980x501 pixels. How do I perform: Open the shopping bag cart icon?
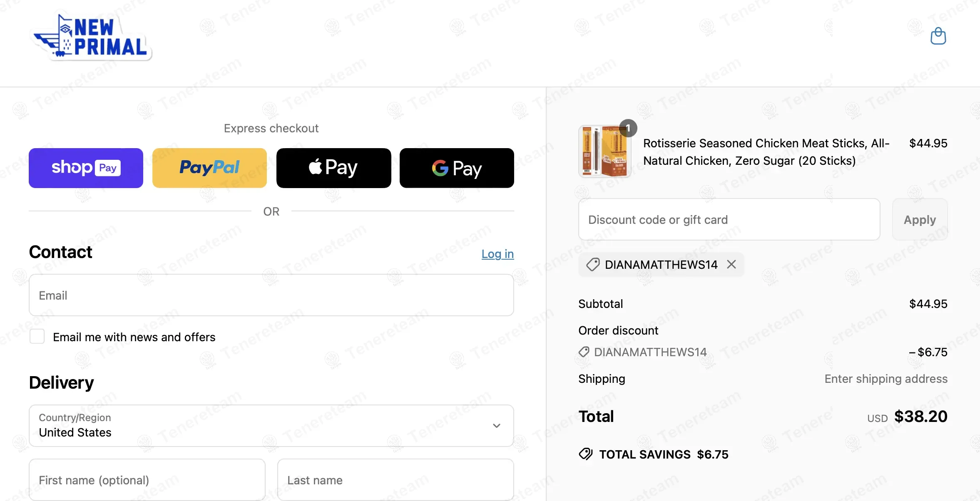click(938, 36)
